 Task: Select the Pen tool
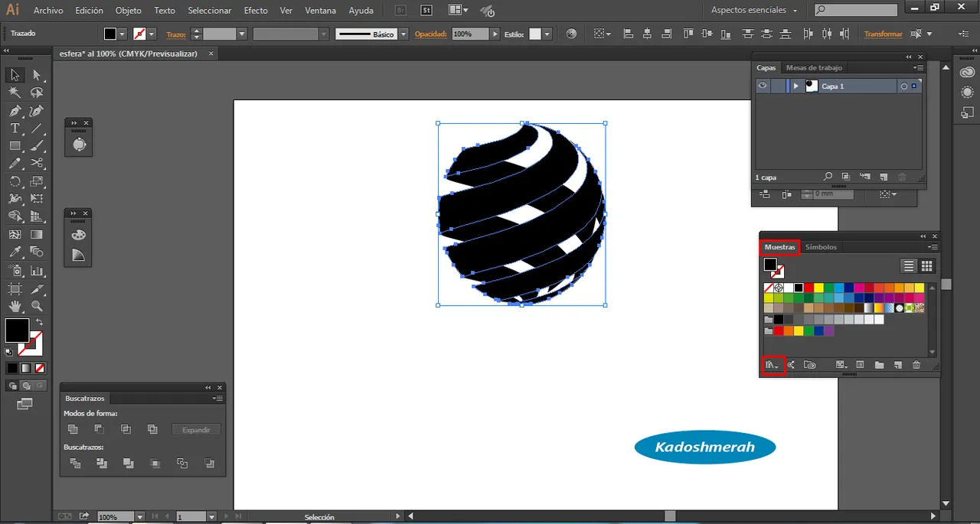tap(15, 111)
